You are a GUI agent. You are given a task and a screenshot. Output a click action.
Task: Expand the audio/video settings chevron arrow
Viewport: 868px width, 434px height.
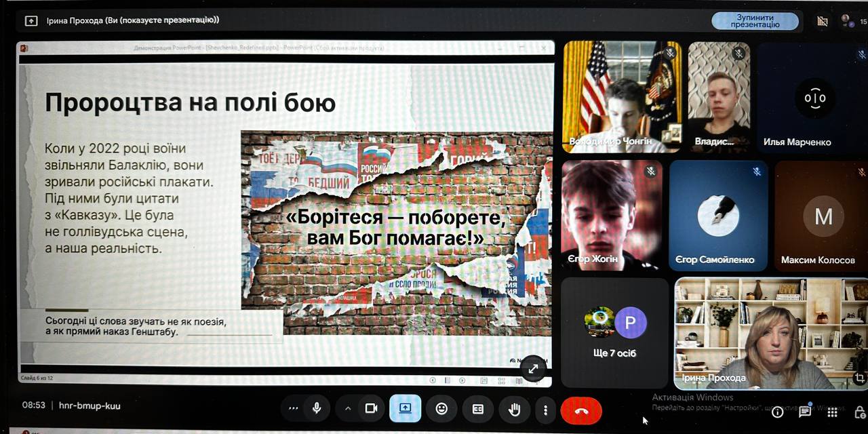[x=348, y=408]
